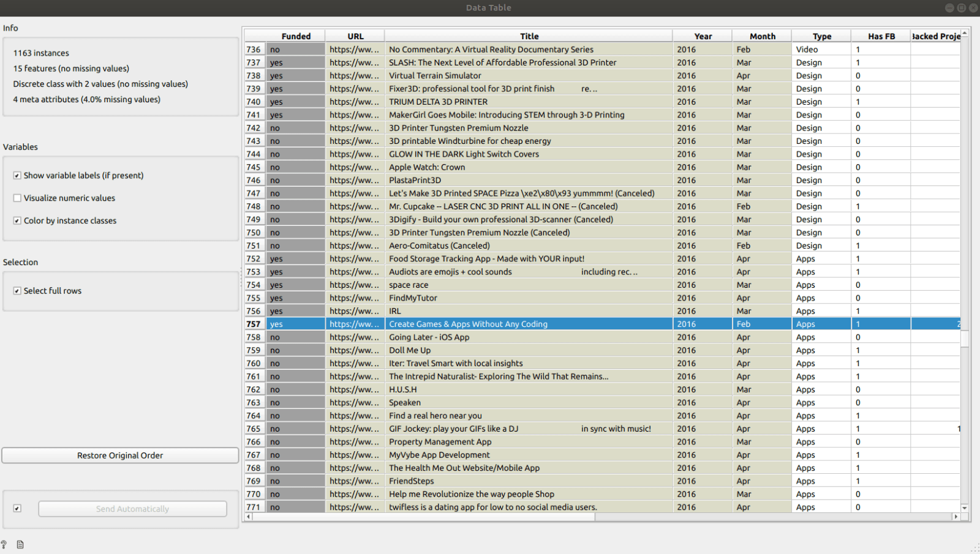Click title 'No Commentary: A Virtual Reality Documentary Series'
980x554 pixels.
click(491, 50)
